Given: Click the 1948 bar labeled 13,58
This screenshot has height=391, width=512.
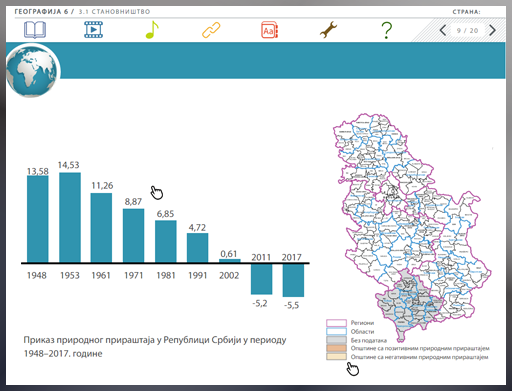Looking at the screenshot, I should pos(38,219).
